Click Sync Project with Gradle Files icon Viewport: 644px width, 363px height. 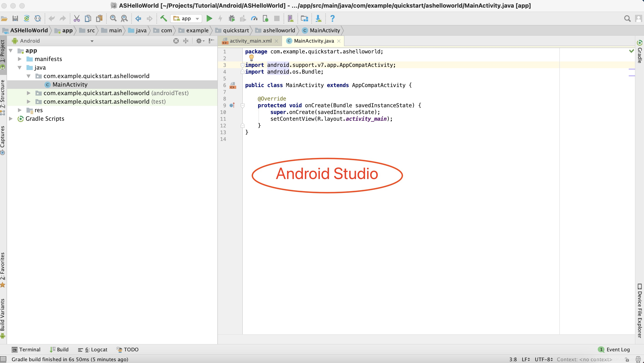pyautogui.click(x=26, y=18)
